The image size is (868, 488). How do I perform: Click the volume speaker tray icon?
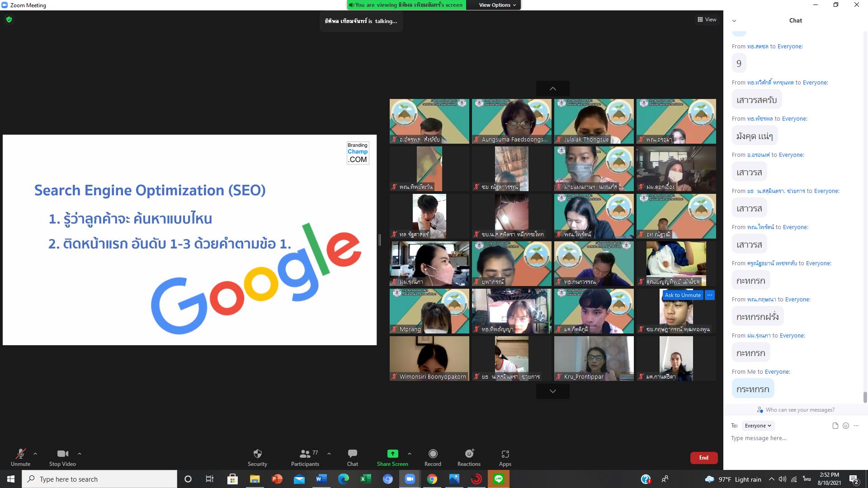coord(783,479)
